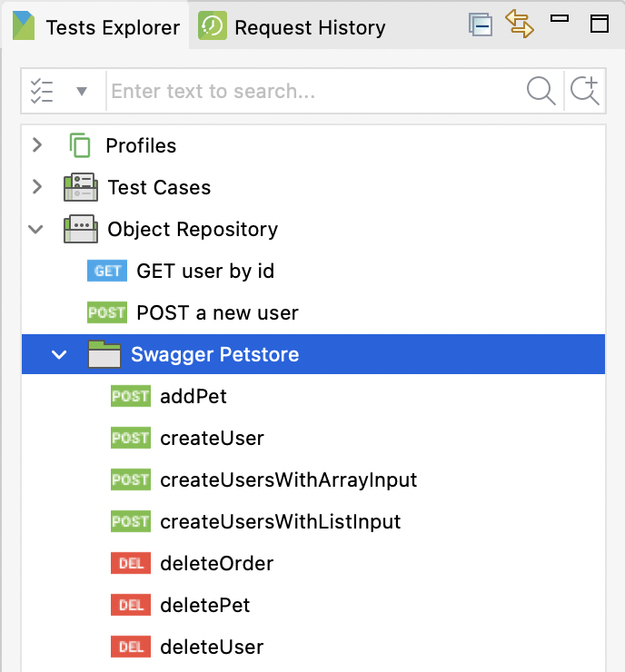Viewport: 625px width, 672px height.
Task: Expand the Profiles tree node
Action: (x=37, y=145)
